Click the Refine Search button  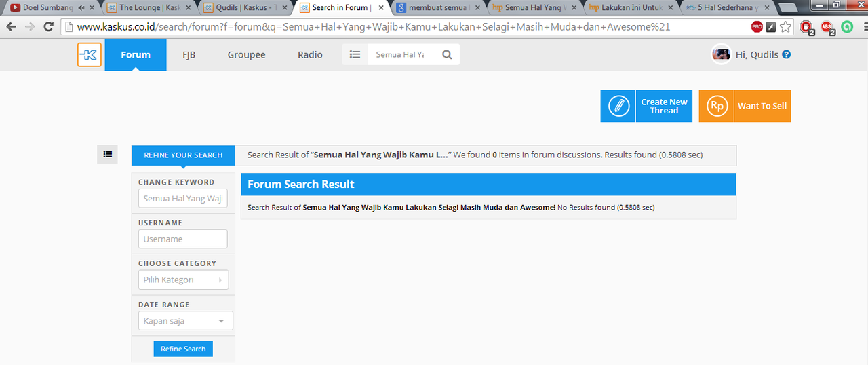coord(183,349)
